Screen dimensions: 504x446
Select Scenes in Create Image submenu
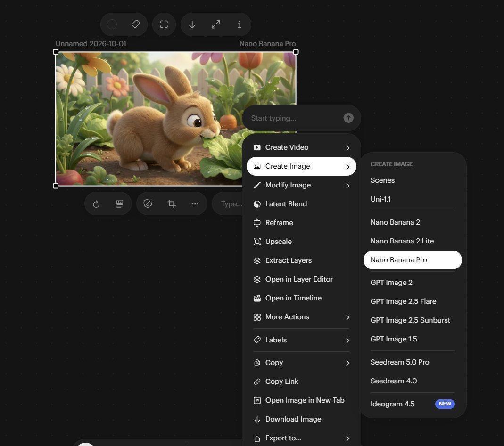(413, 180)
